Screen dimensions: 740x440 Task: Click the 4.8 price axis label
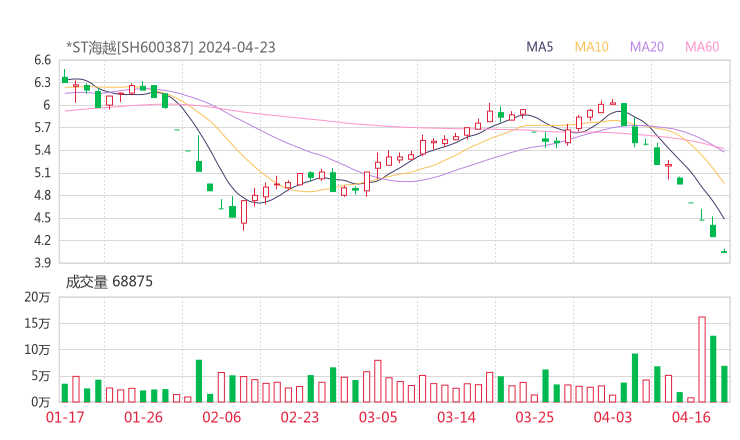tap(42, 195)
